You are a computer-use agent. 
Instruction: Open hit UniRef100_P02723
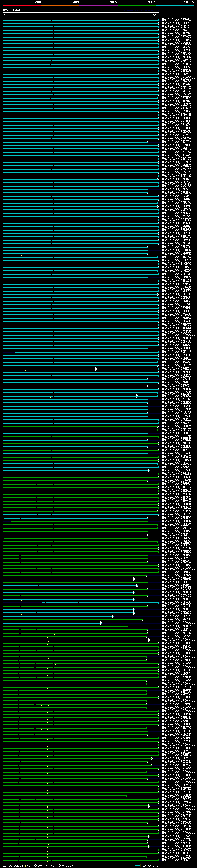[x=177, y=216]
